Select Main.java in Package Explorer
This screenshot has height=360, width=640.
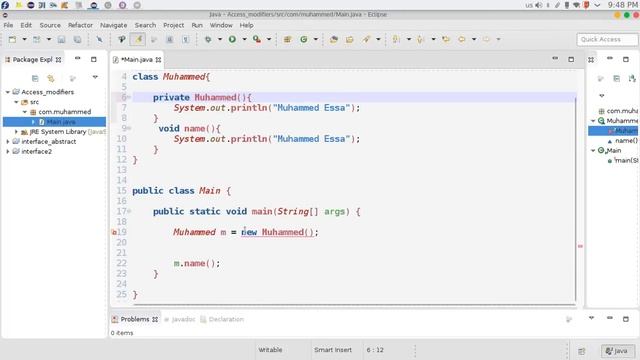[x=54, y=122]
